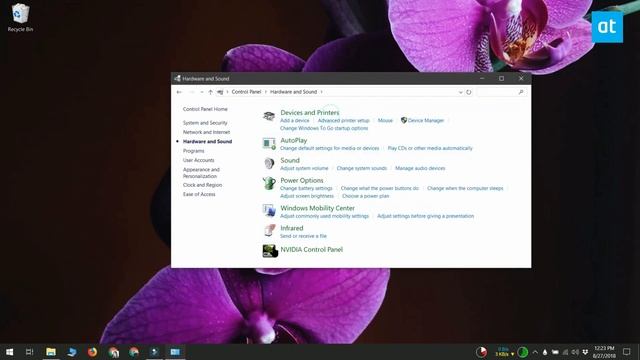Open the Sound heading link

coord(290,160)
